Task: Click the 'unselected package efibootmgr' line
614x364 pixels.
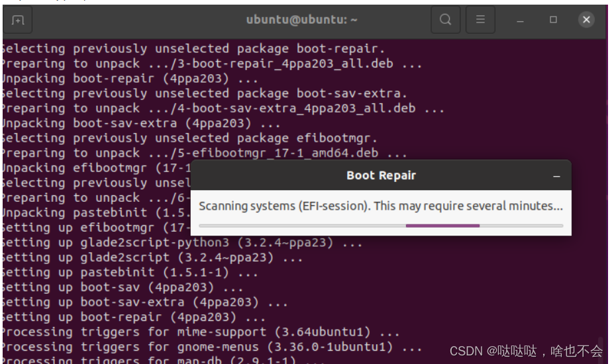Action: click(x=189, y=138)
